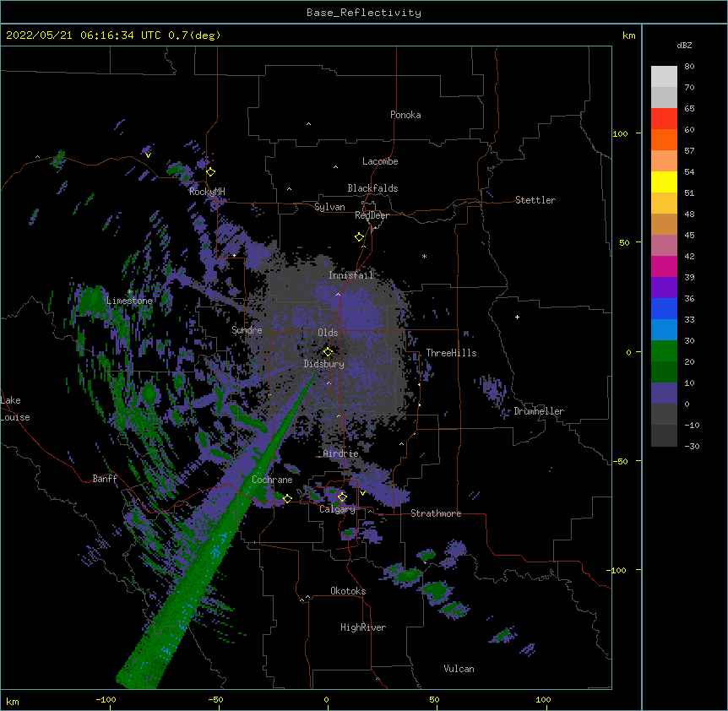Viewport: 728px width, 711px height.
Task: Click the Stettler town label
Action: (x=535, y=200)
